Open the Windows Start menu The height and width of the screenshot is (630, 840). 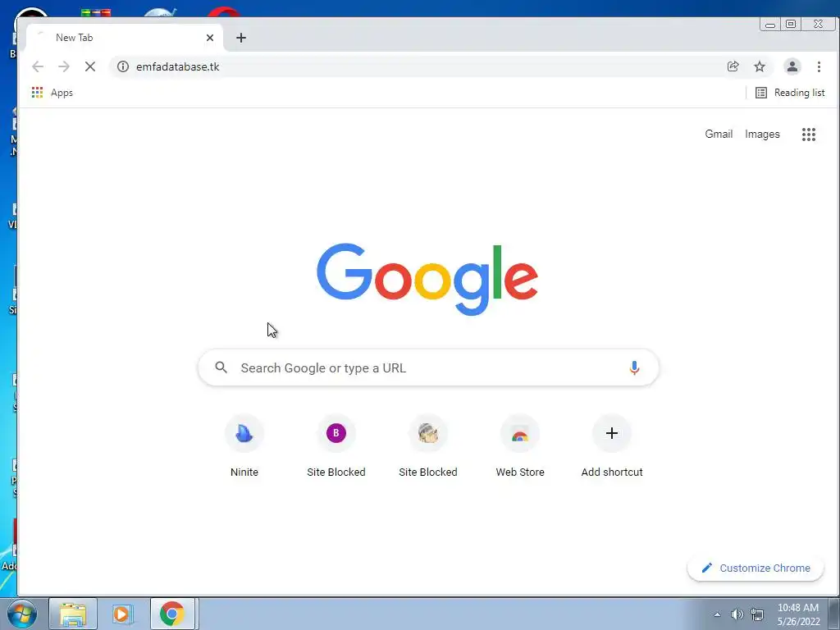pyautogui.click(x=21, y=614)
